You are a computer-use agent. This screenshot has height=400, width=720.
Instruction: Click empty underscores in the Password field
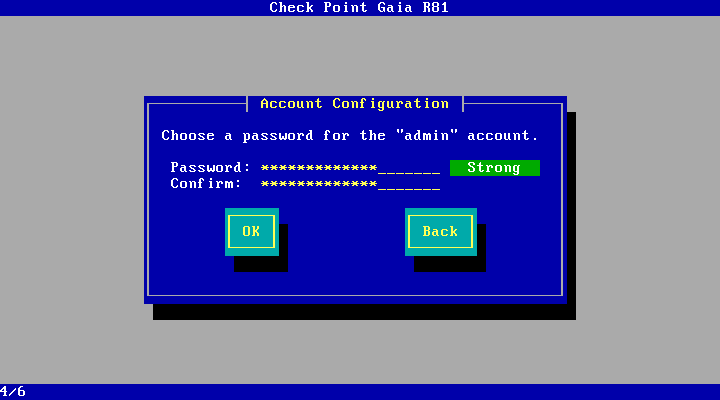(409, 169)
